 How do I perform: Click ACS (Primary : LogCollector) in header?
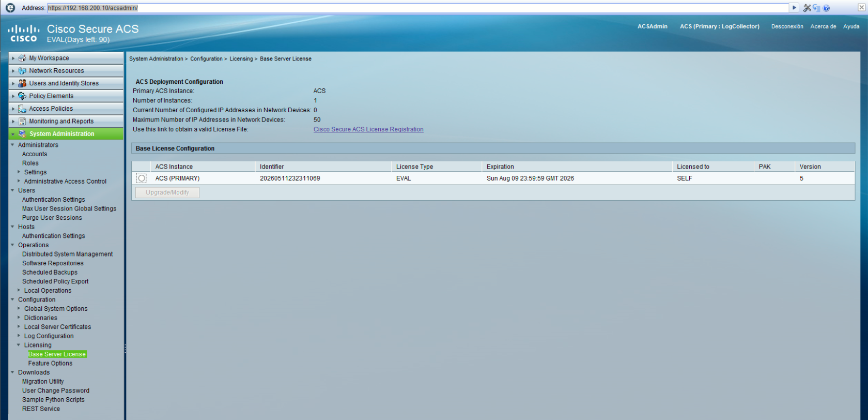pyautogui.click(x=720, y=26)
